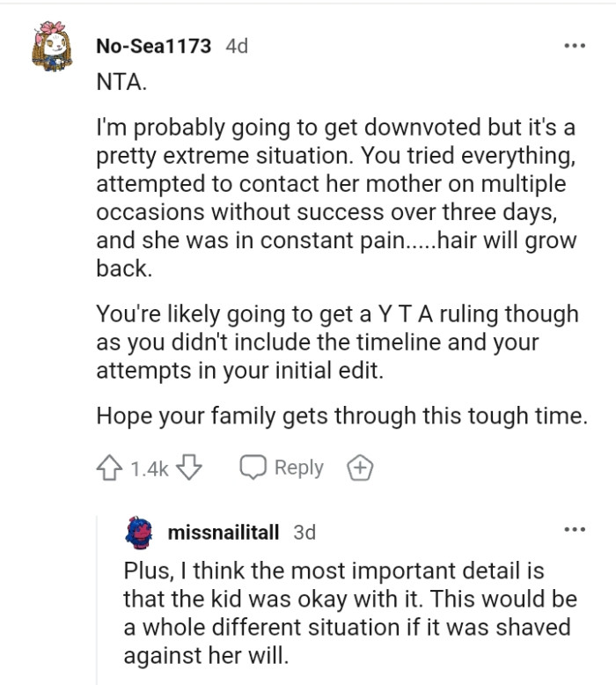Click the 1.4k vote count
Image resolution: width=616 pixels, height=685 pixels.
coord(149,468)
